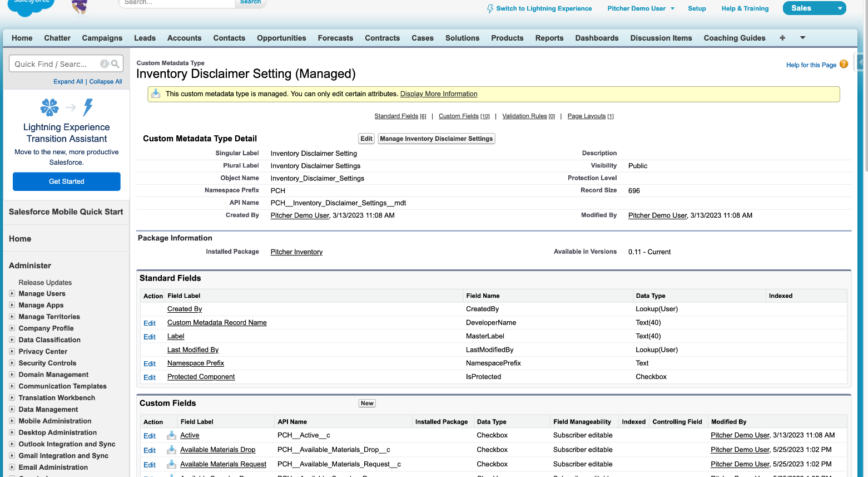Click the plus icon in the tab bar
This screenshot has height=477, width=868.
[x=782, y=38]
